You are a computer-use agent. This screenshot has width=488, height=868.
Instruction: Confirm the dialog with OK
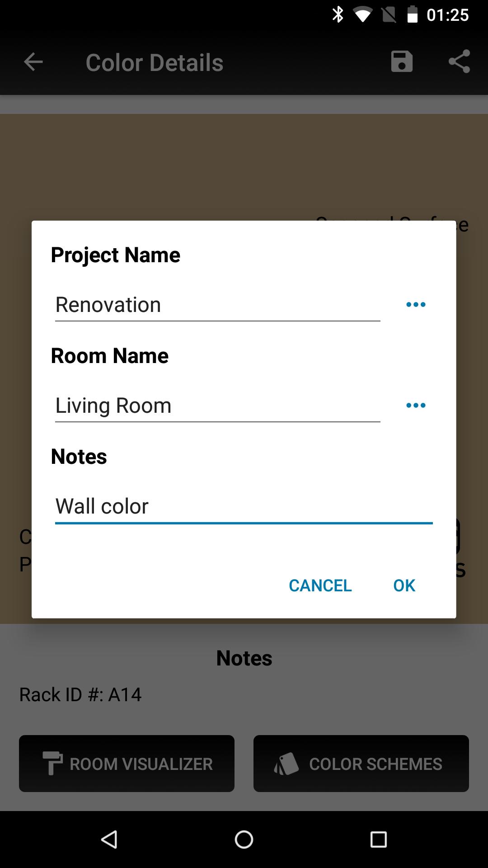404,585
